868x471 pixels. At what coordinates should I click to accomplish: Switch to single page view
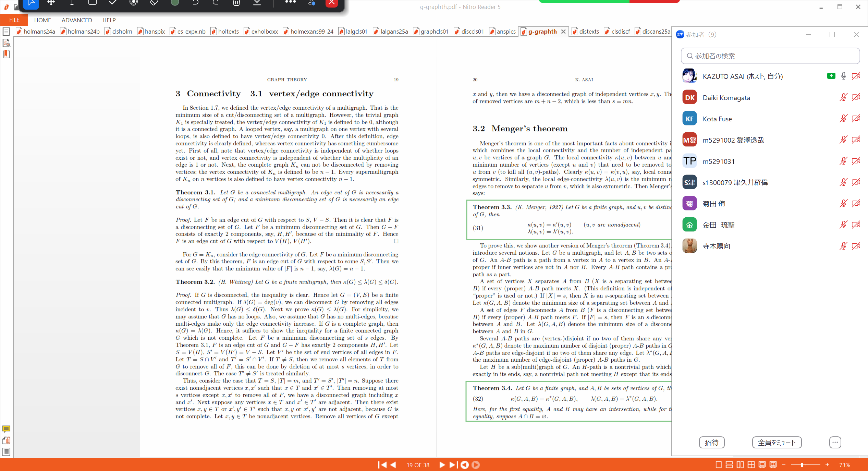pyautogui.click(x=719, y=465)
